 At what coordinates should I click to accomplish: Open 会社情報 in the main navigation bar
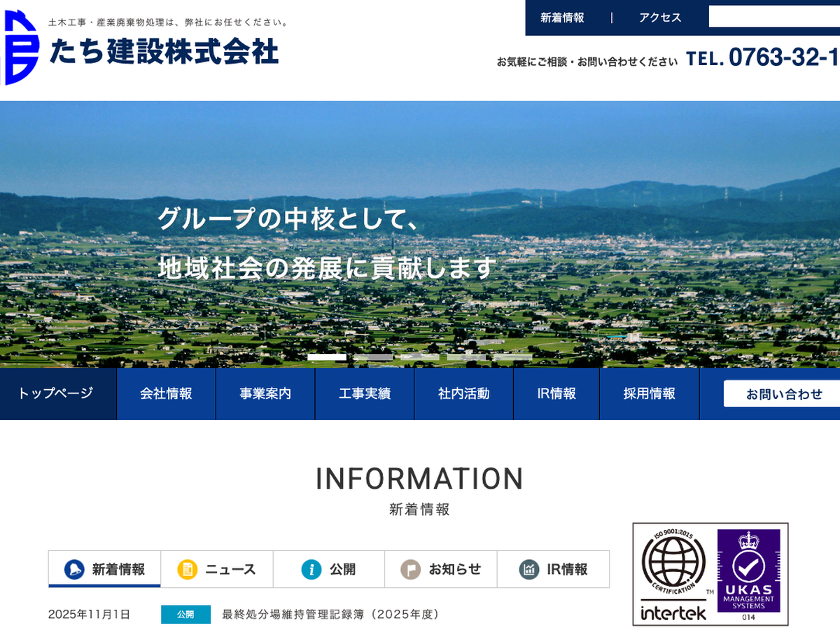(x=166, y=393)
